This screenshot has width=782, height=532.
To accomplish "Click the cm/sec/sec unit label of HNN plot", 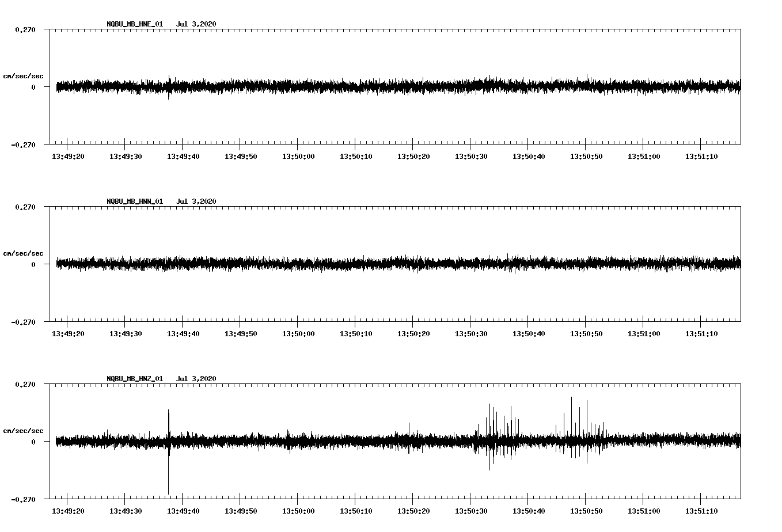I will 23,253.
